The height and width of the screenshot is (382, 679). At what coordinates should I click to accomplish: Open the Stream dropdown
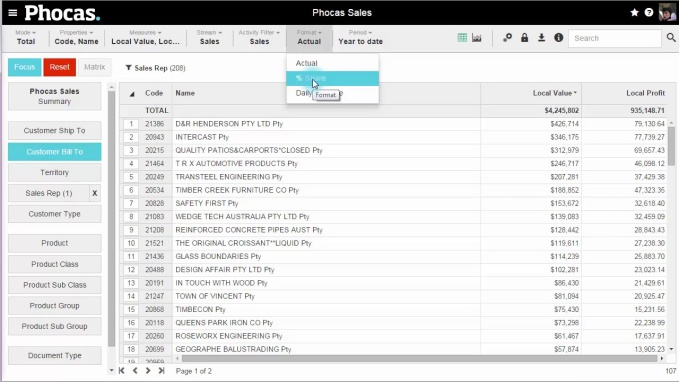point(209,38)
